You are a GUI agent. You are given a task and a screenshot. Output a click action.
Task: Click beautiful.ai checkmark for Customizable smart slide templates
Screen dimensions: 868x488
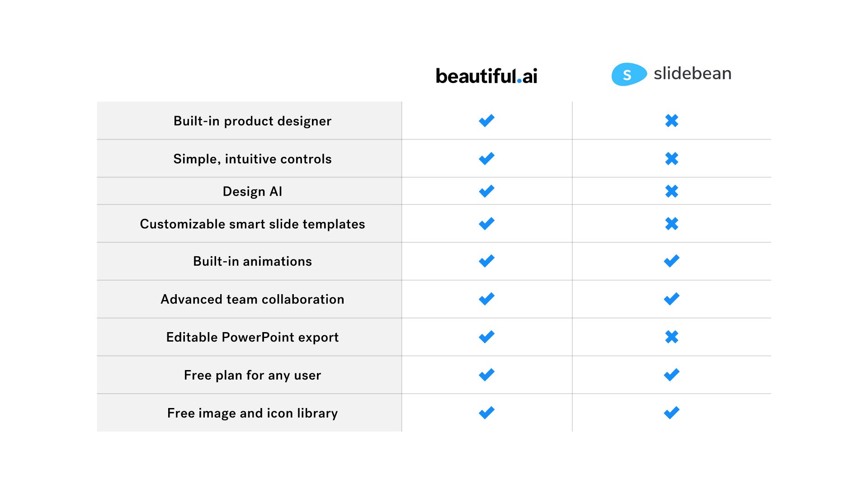487,224
